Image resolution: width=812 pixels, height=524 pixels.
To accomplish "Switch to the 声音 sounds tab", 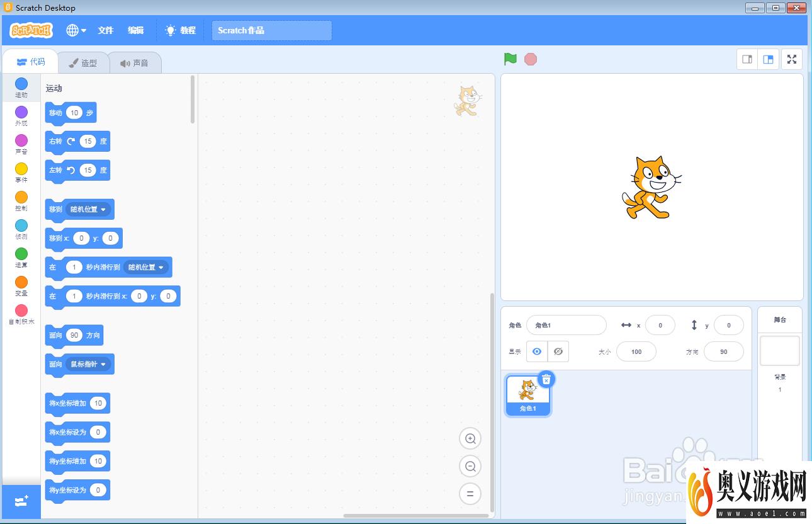I will point(135,63).
